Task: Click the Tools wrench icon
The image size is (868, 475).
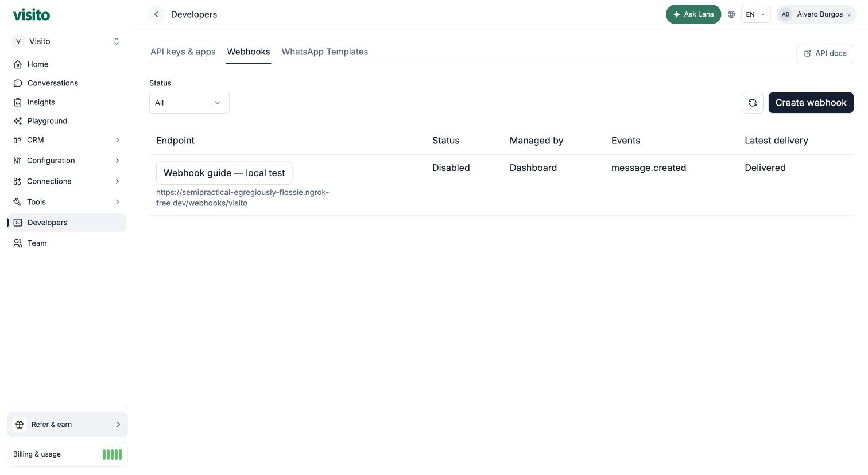Action: pyautogui.click(x=17, y=202)
